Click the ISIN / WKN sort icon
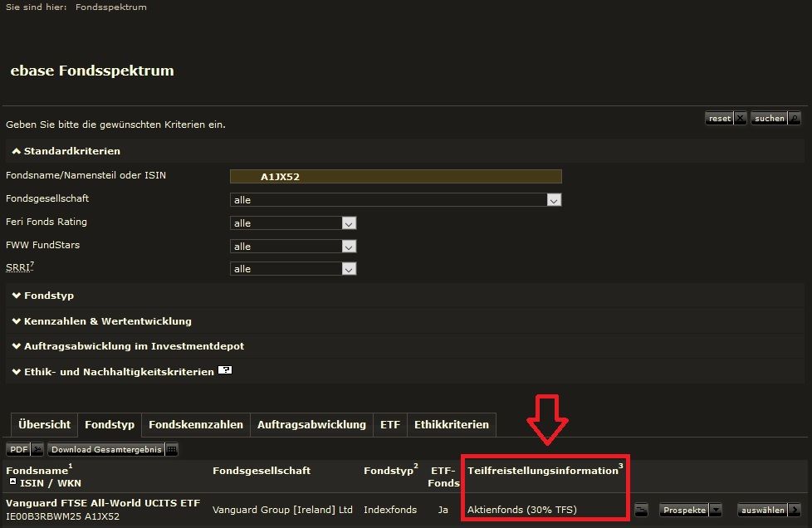Screen dimensions: 812x528 [12, 482]
